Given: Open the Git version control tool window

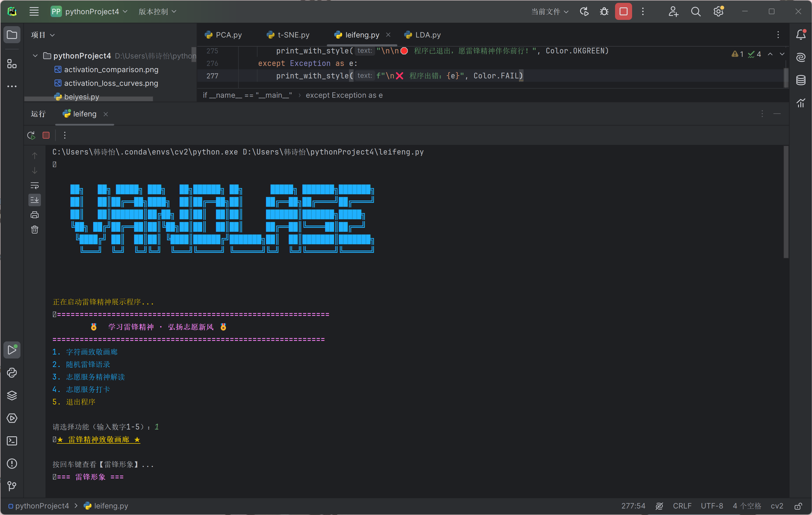Looking at the screenshot, I should click(x=12, y=486).
